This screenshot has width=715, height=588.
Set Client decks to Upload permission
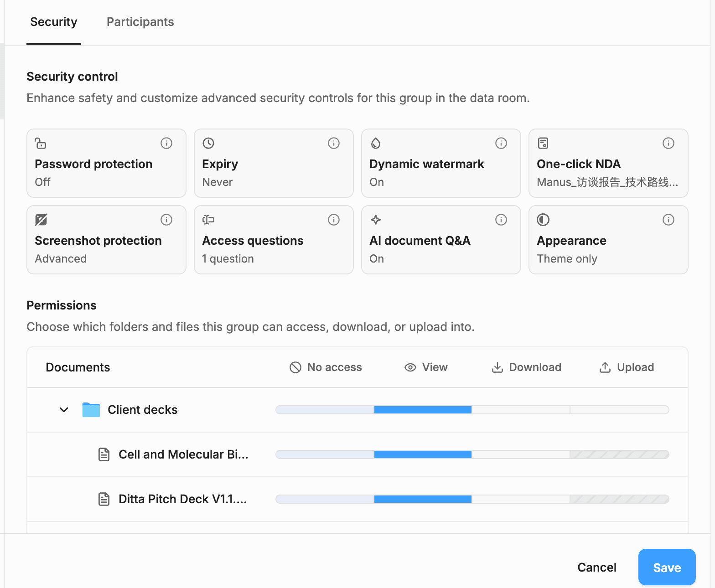[619, 410]
